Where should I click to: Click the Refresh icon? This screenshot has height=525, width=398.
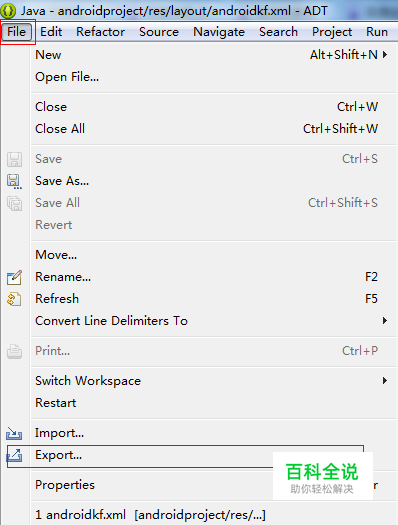point(14,299)
